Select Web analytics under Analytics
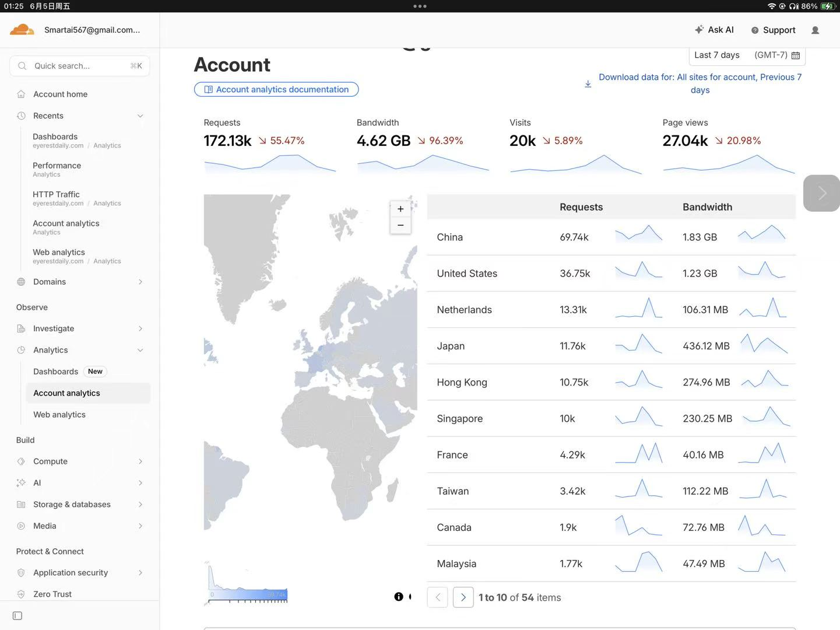This screenshot has width=840, height=630. (59, 415)
